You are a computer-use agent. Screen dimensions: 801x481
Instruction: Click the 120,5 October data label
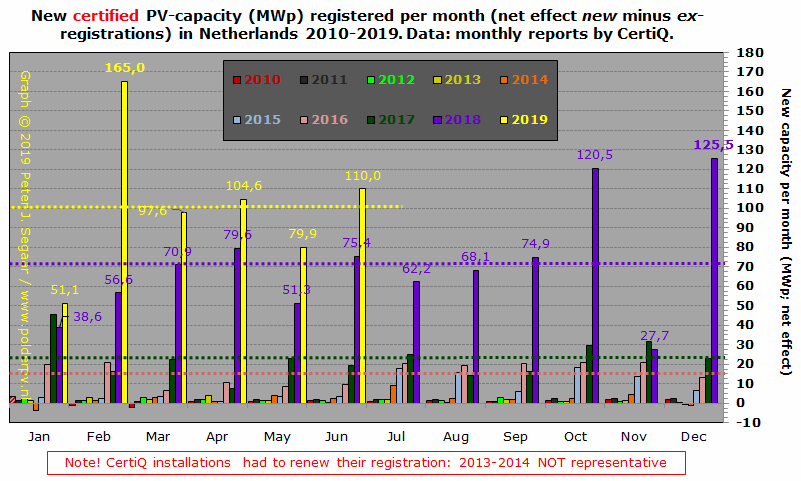(595, 155)
